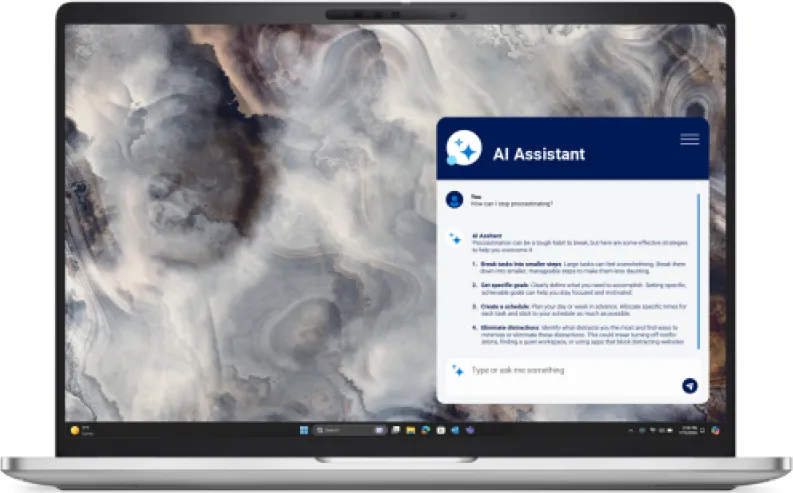Viewport: 793px width, 493px height.
Task: Open the weather widget on the taskbar
Action: pyautogui.click(x=81, y=430)
